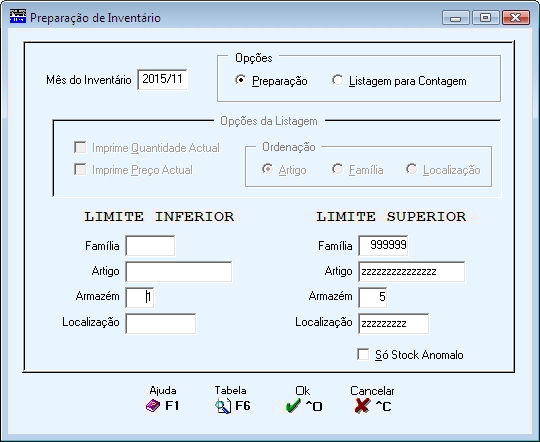Enable the Só Stock Anomalo checkbox

coord(363,354)
